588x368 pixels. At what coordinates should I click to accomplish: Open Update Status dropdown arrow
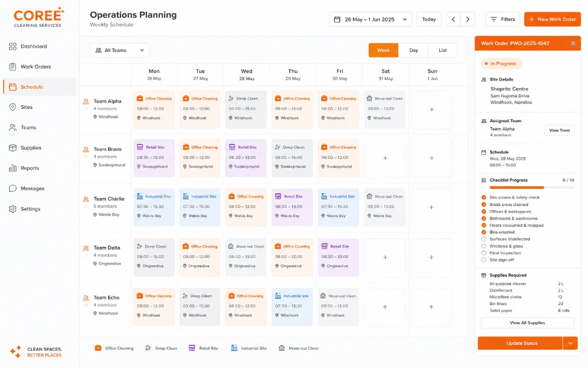tap(570, 343)
